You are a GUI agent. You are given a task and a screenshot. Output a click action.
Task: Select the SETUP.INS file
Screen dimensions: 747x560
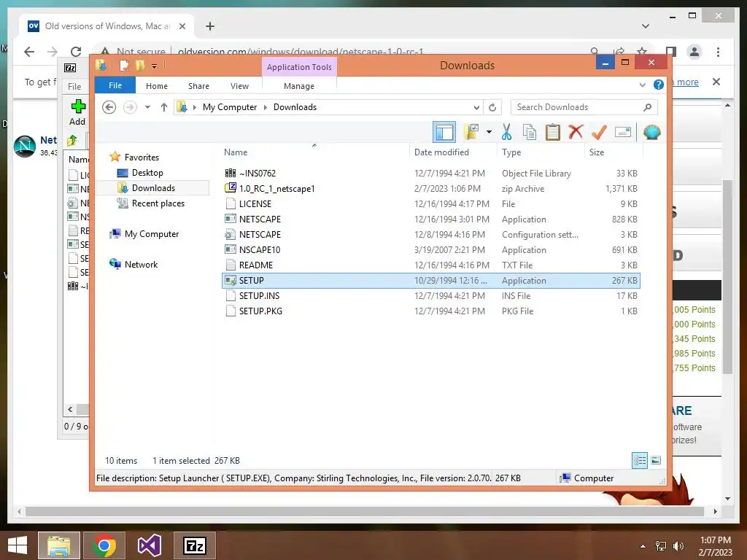pyautogui.click(x=431, y=296)
